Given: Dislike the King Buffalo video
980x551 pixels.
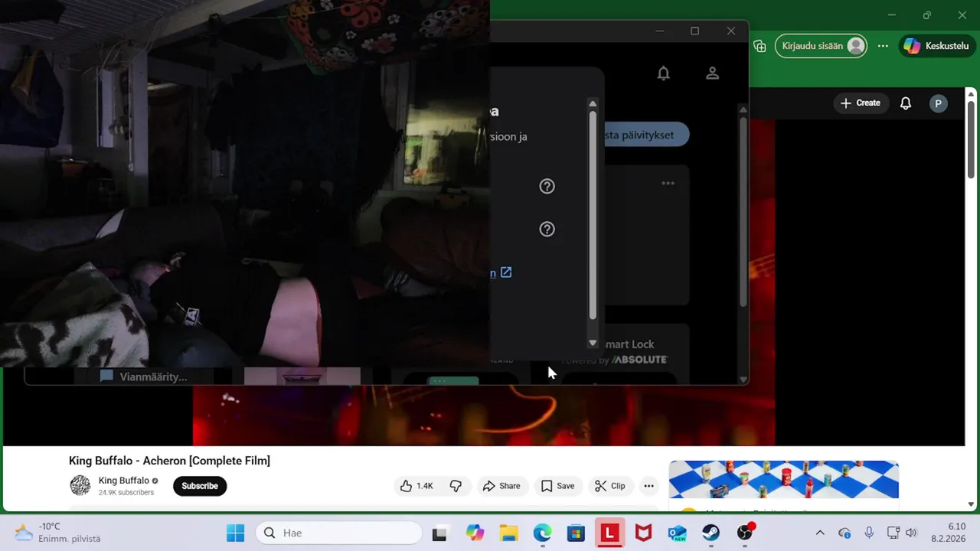Looking at the screenshot, I should (456, 486).
